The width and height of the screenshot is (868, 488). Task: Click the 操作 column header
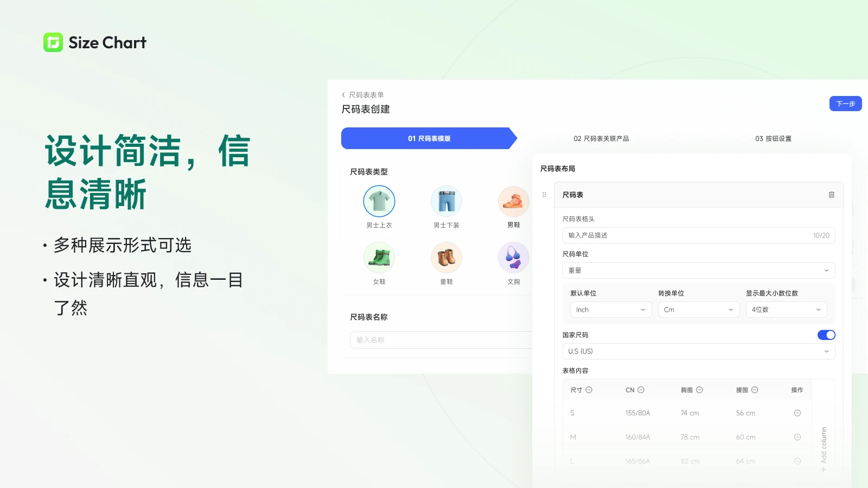click(x=797, y=390)
